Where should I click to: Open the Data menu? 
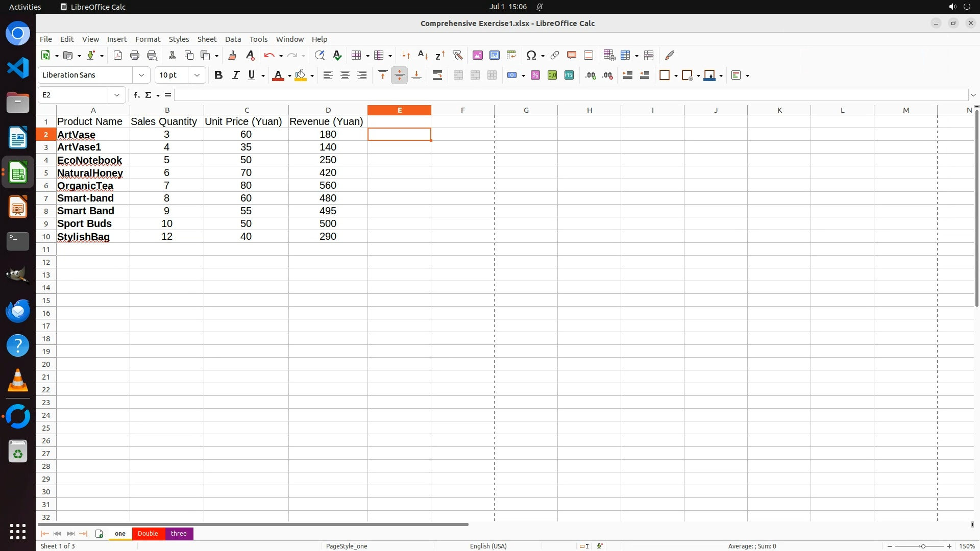233,39
